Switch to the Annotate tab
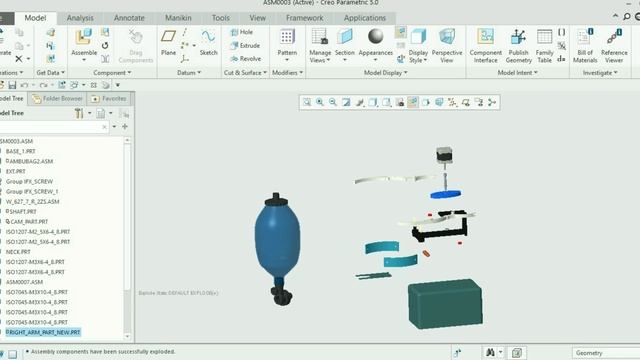This screenshot has height=360, width=640. click(129, 18)
